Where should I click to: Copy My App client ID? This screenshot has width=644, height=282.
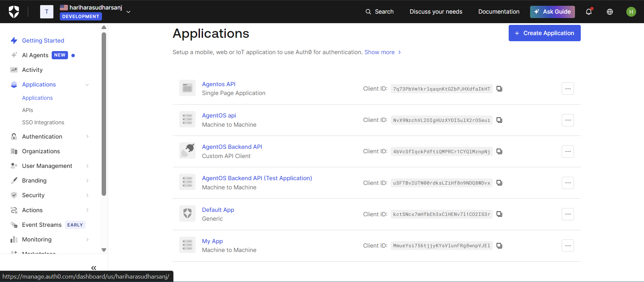[499, 246]
